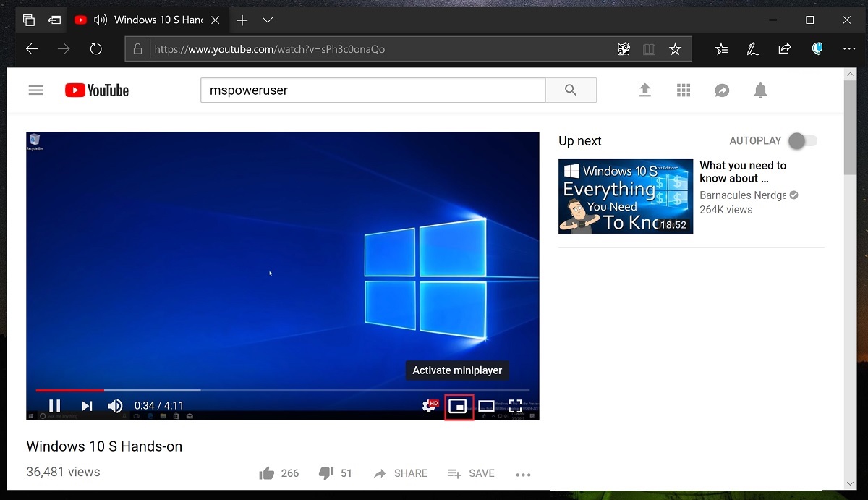Open a new tab with plus button
The height and width of the screenshot is (500, 868).
click(242, 20)
